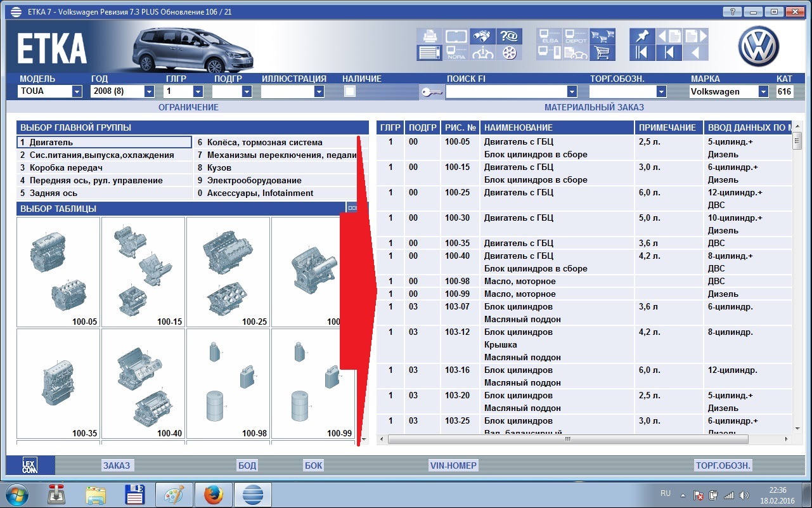Open the thumbnail for table 100-15

pyautogui.click(x=143, y=272)
